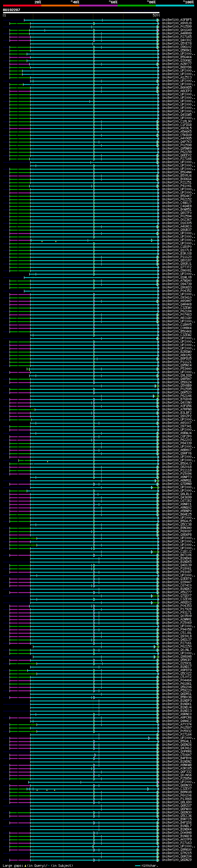Open hit UniRef100_P02599
The height and width of the screenshot is (868, 197).
tap(177, 26)
